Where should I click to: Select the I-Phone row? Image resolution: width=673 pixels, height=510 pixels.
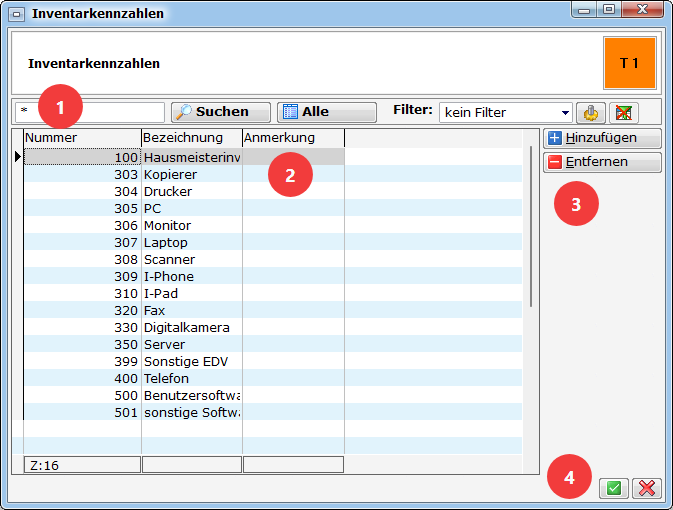pos(273,276)
